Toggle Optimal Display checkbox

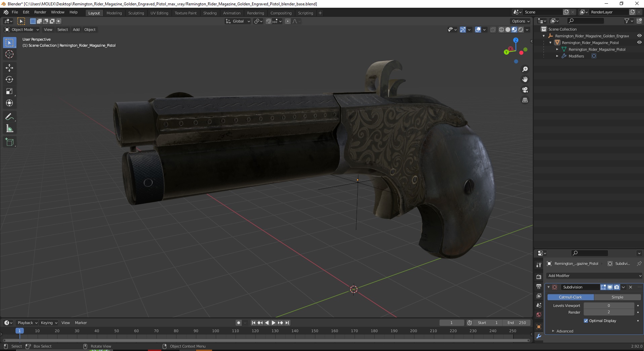(586, 321)
